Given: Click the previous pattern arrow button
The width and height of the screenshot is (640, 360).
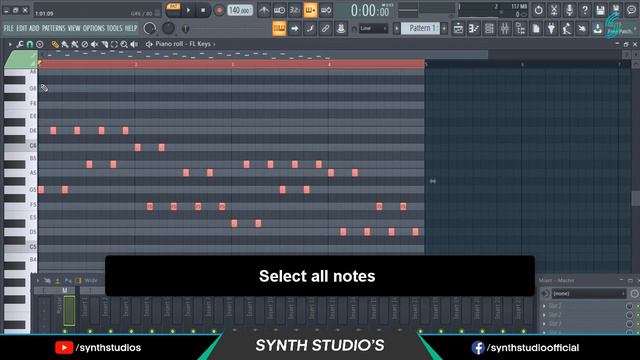Looking at the screenshot, I should tap(396, 29).
